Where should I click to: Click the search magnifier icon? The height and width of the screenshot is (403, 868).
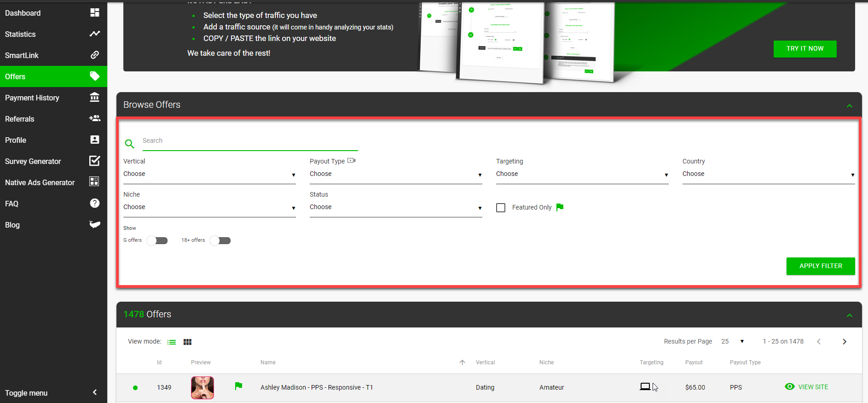point(130,144)
